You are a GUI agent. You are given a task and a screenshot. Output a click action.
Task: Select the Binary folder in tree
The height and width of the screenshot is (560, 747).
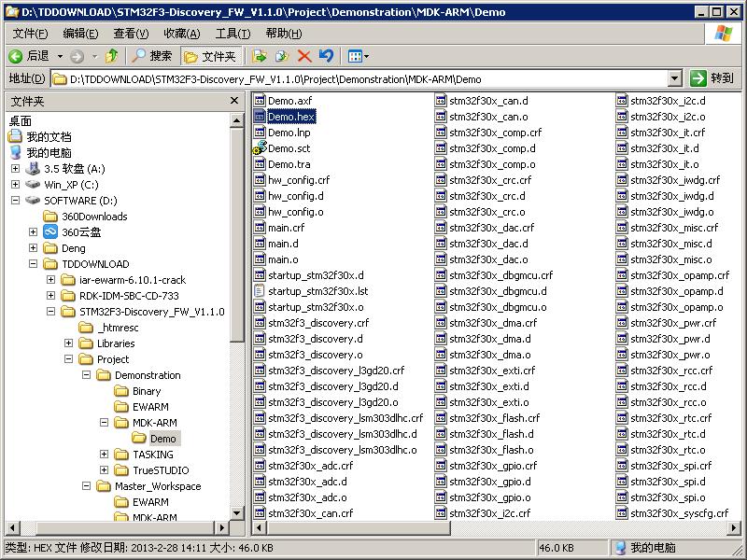coord(147,391)
